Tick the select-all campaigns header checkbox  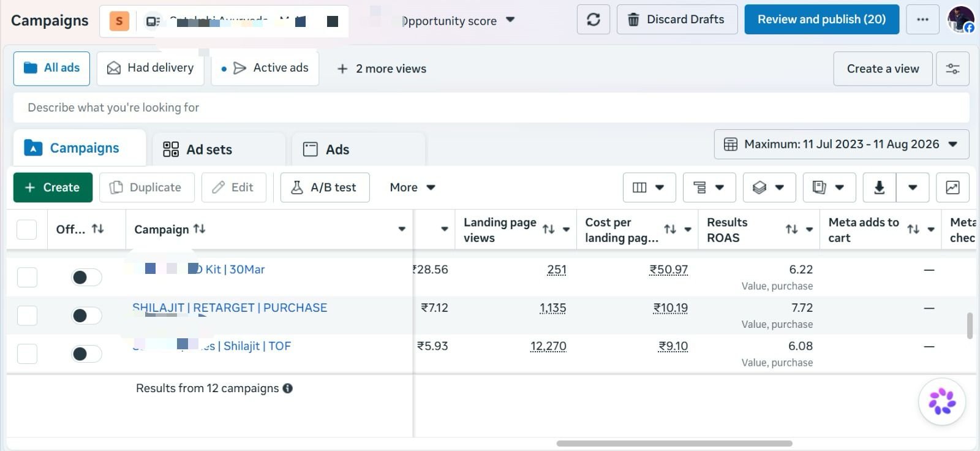(x=27, y=229)
